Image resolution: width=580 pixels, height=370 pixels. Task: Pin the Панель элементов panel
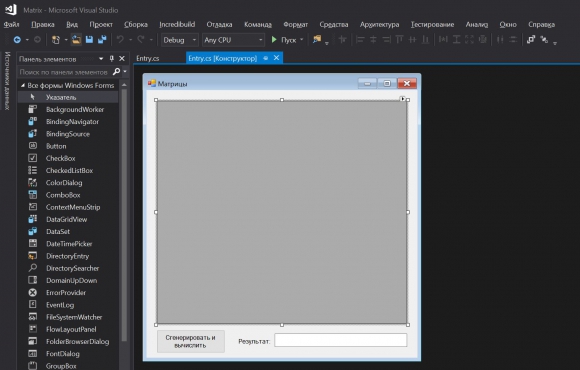(111, 58)
